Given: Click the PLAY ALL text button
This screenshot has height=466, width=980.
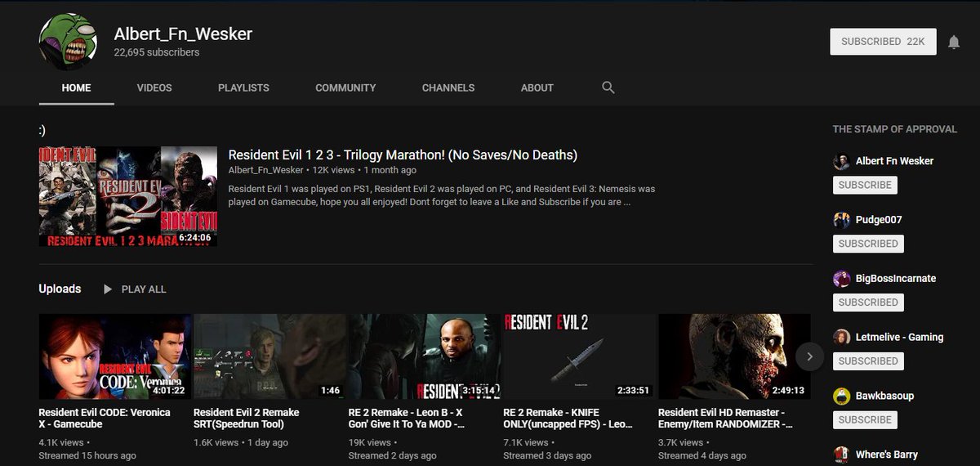Looking at the screenshot, I should point(144,289).
